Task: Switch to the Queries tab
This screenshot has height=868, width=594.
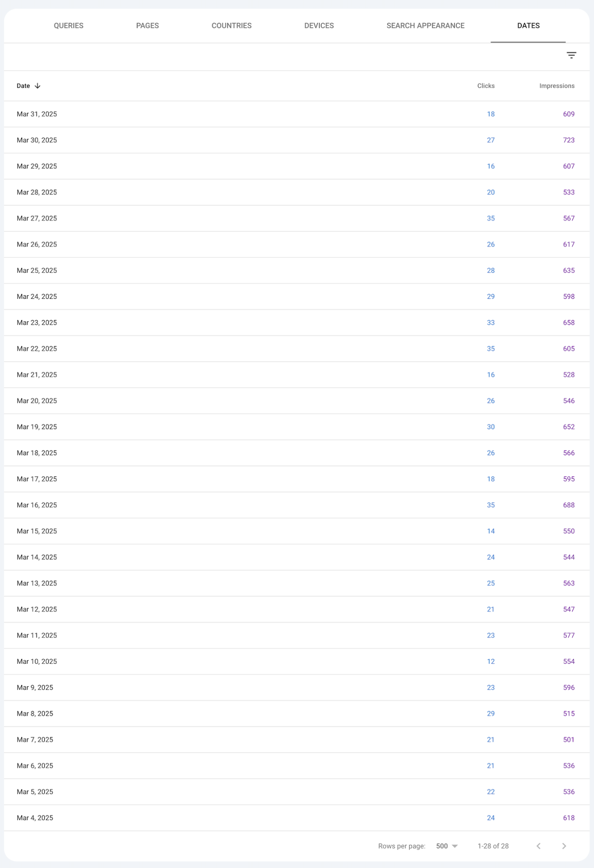Action: (x=68, y=26)
